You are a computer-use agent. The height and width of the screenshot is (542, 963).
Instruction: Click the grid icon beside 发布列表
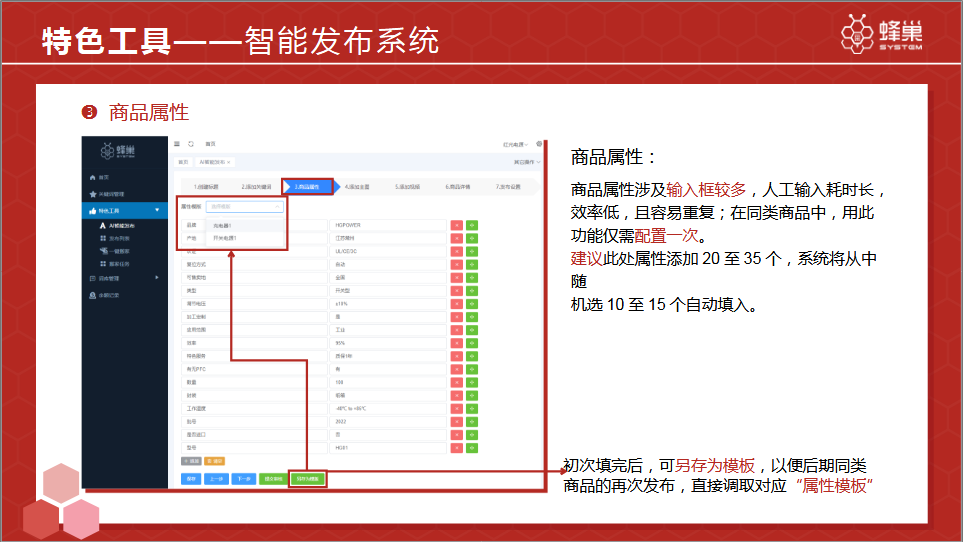(103, 238)
